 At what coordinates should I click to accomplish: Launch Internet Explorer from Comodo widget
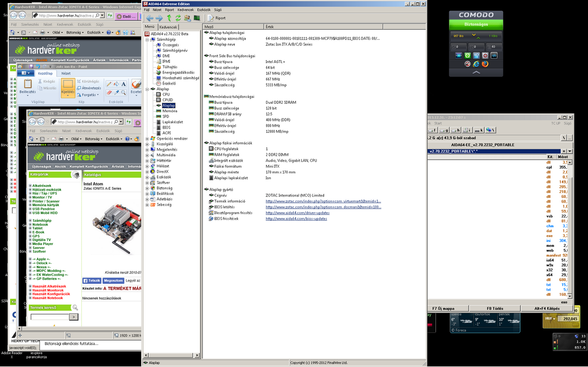[476, 64]
